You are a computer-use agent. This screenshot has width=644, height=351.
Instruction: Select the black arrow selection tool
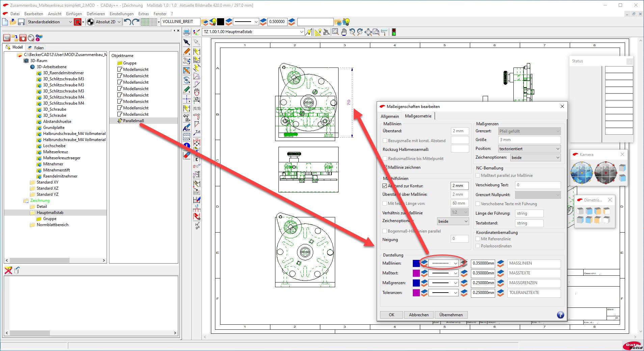[187, 42]
